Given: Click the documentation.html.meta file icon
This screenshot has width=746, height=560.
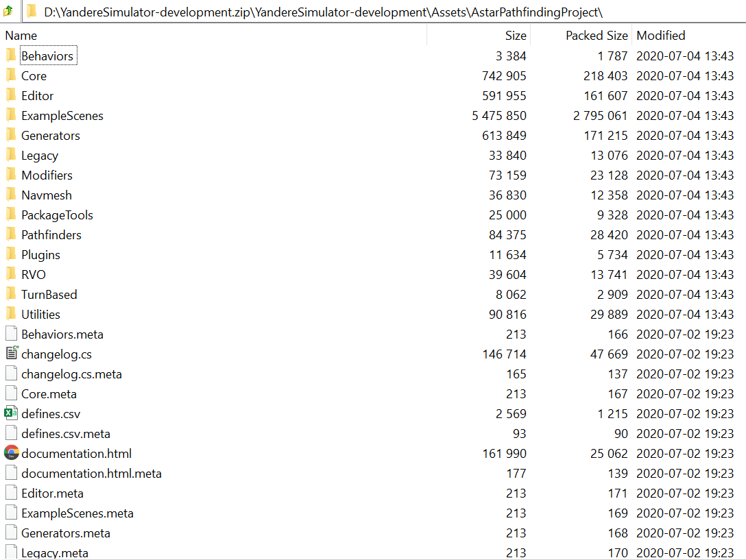Looking at the screenshot, I should (12, 473).
